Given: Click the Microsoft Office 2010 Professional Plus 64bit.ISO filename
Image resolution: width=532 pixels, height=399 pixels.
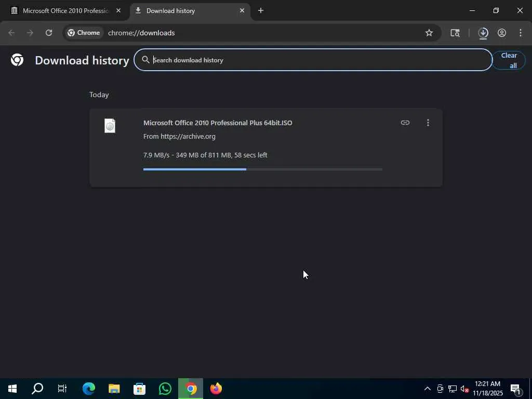Looking at the screenshot, I should click(218, 123).
